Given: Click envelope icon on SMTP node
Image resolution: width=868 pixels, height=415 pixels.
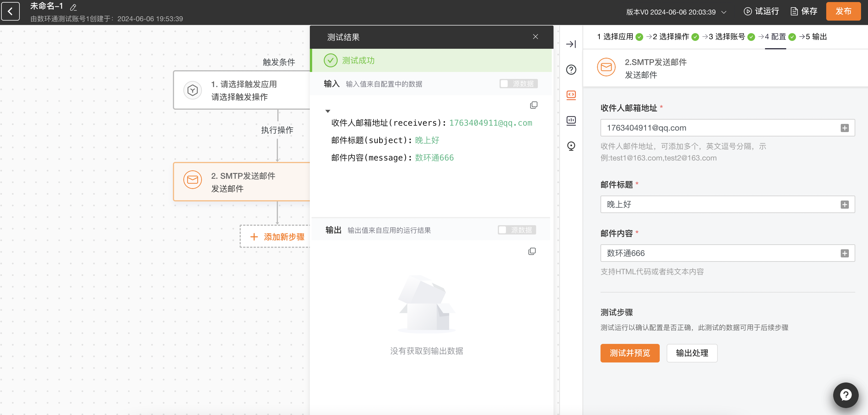Looking at the screenshot, I should [192, 179].
